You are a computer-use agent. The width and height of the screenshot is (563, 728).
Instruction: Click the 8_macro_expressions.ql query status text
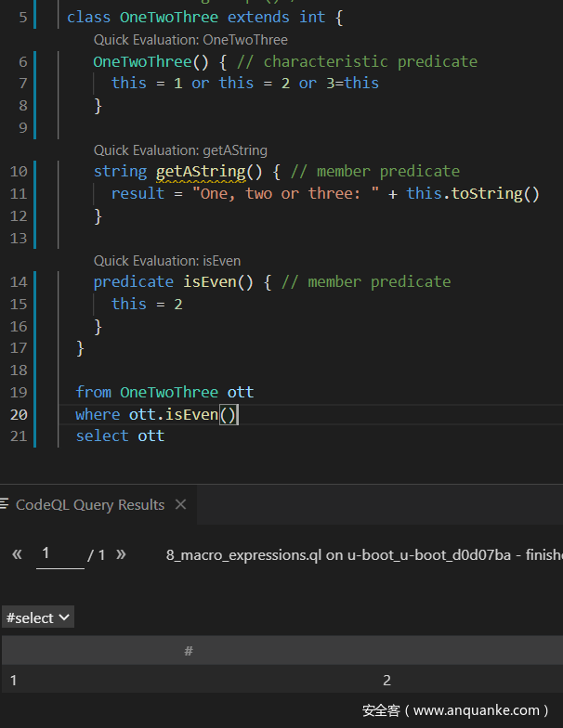(x=362, y=554)
